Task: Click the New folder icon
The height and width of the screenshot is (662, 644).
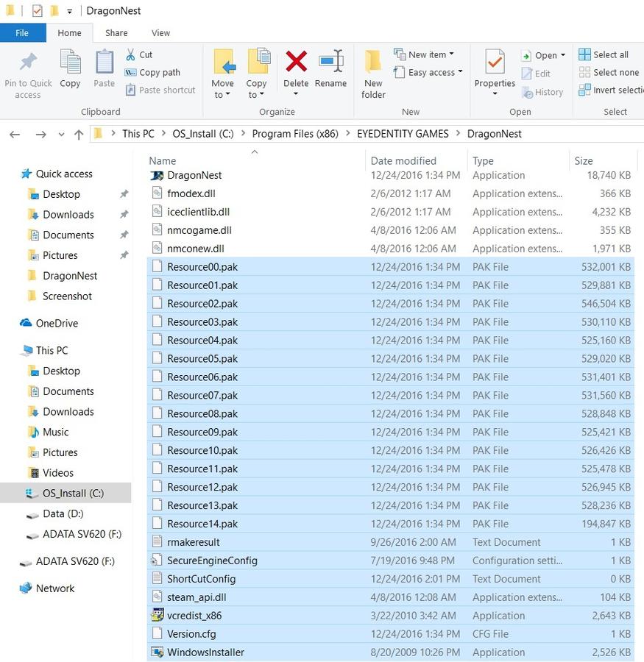Action: [373, 62]
